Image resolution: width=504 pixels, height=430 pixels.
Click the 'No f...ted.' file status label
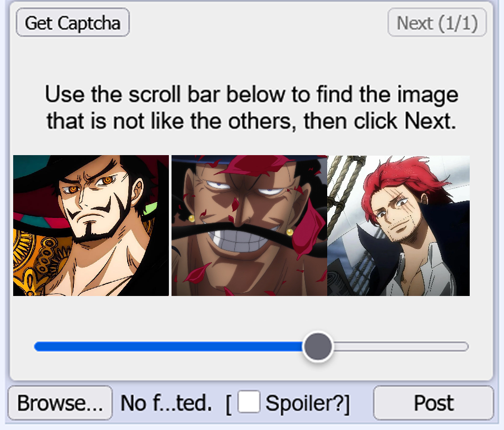[x=166, y=403]
